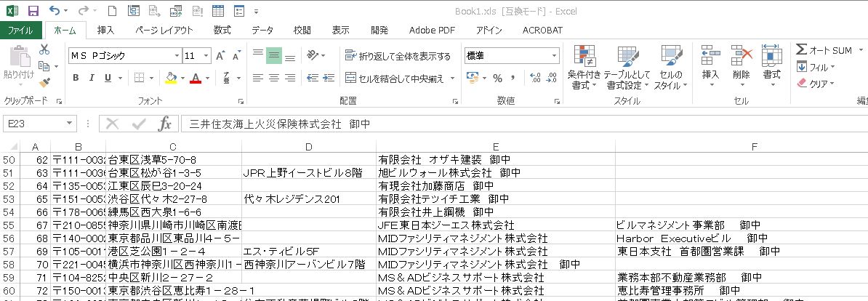The image size is (868, 301).
Task: Open テーブルとして書式設定 menu
Action: [x=627, y=68]
